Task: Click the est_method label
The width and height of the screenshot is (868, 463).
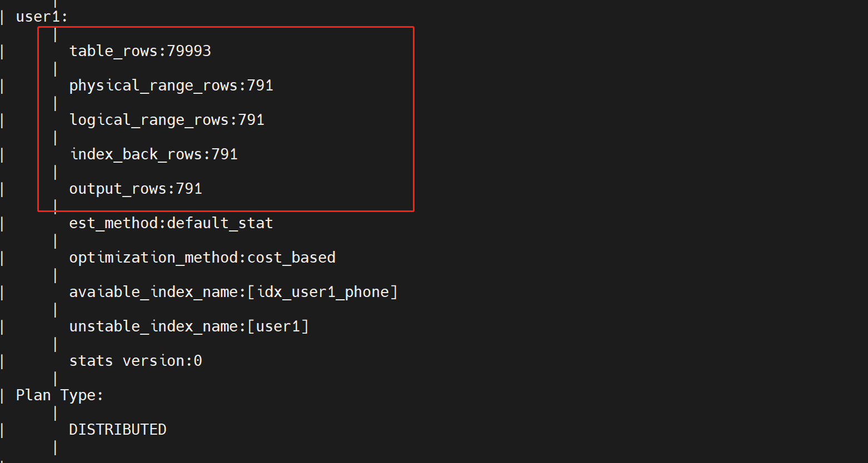Action: click(113, 223)
